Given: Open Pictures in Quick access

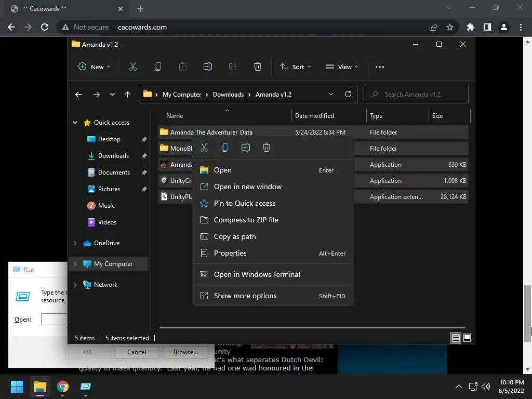Looking at the screenshot, I should (x=109, y=189).
